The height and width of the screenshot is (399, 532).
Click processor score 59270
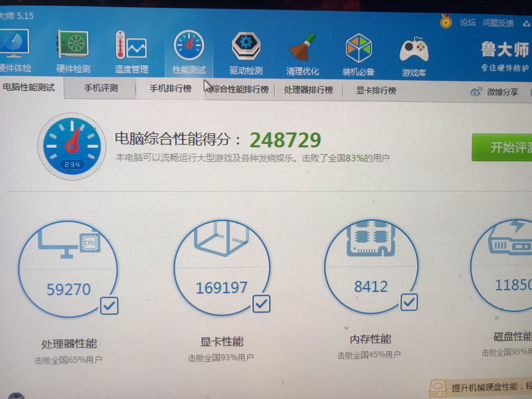click(69, 289)
